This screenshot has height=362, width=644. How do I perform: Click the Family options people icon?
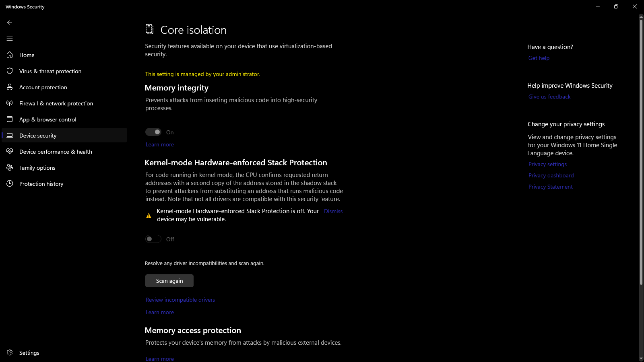coord(10,167)
